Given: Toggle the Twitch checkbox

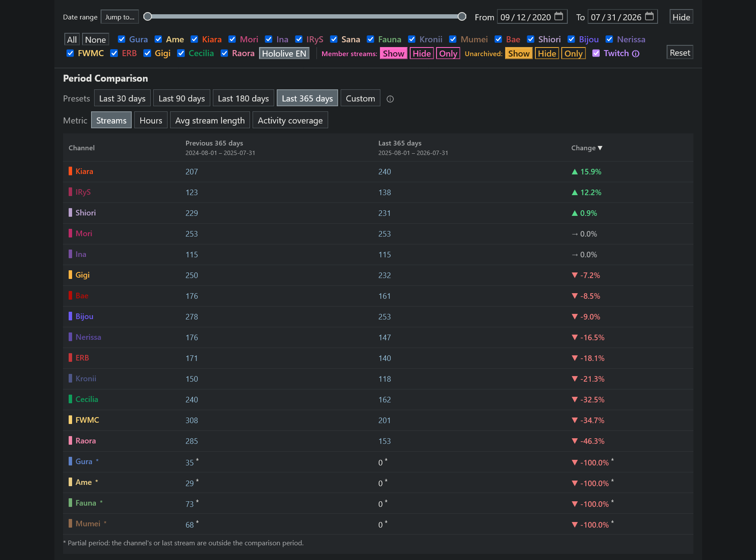Looking at the screenshot, I should click(596, 53).
